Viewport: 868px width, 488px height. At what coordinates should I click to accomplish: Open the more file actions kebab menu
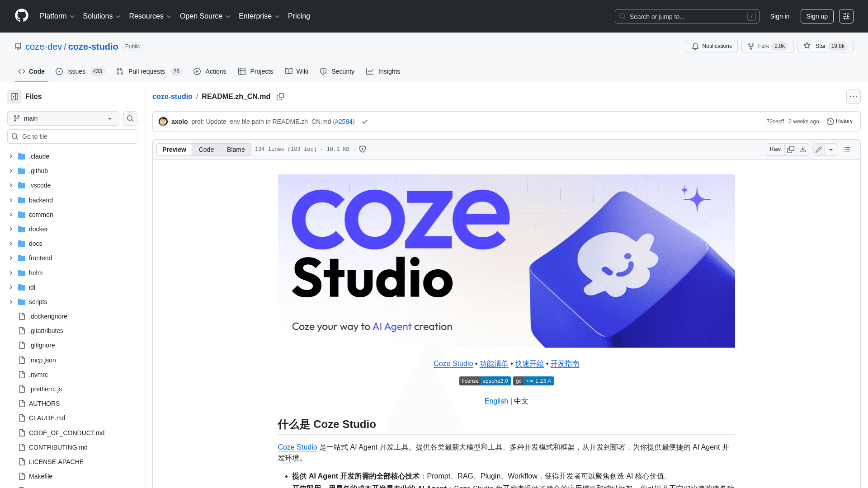854,96
